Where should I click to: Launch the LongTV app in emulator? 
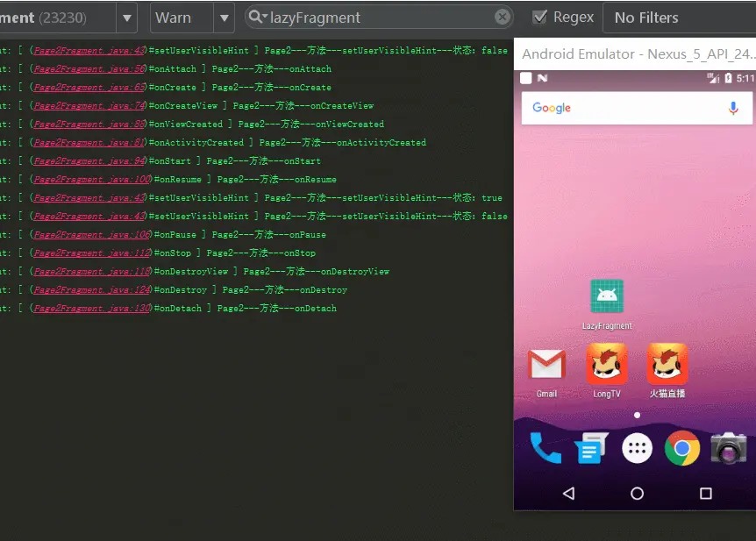(607, 372)
